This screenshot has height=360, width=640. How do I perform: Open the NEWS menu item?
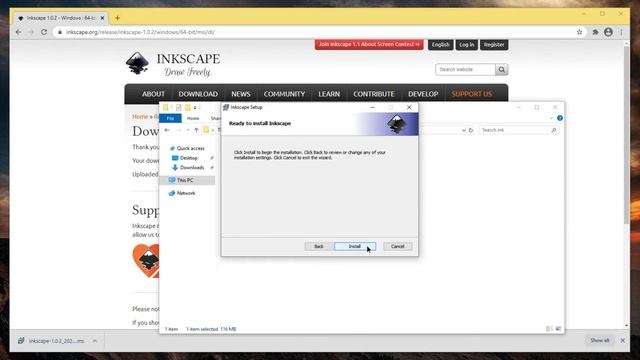241,94
